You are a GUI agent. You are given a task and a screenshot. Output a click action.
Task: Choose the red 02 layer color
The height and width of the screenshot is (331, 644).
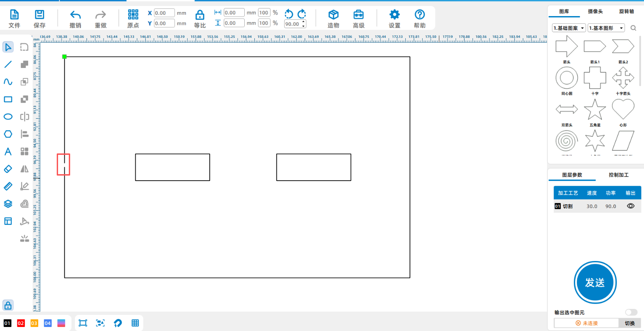tap(21, 323)
